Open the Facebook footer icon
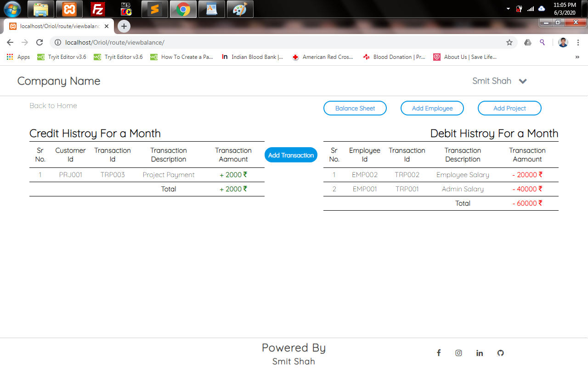Viewport: 588px width, 368px height. click(x=439, y=353)
